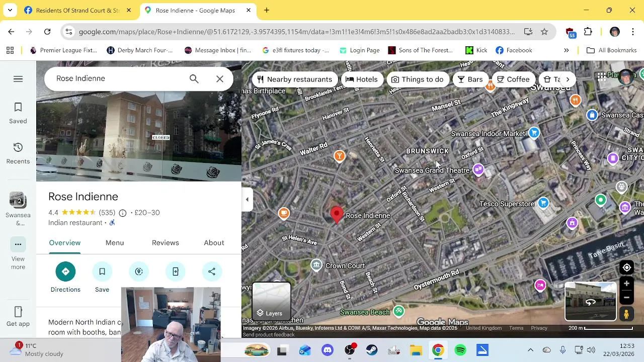The height and width of the screenshot is (362, 644).
Task: Show your location button
Action: pos(626,267)
